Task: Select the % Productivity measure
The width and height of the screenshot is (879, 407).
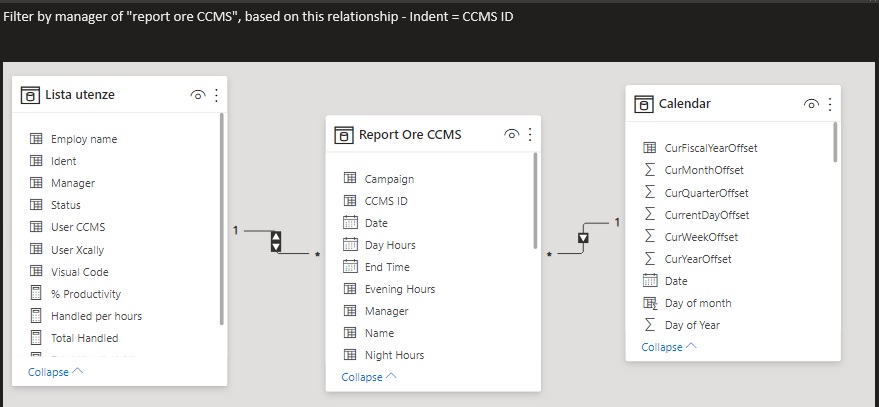Action: coord(86,294)
